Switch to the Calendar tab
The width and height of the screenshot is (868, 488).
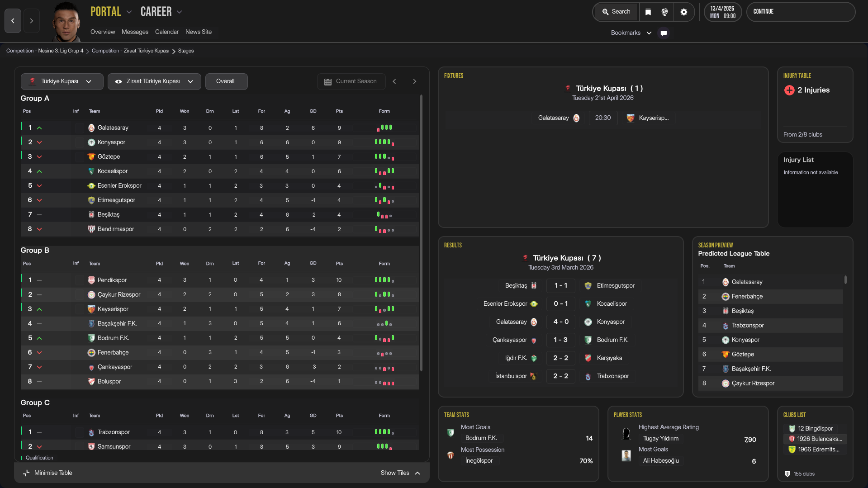[x=166, y=32]
